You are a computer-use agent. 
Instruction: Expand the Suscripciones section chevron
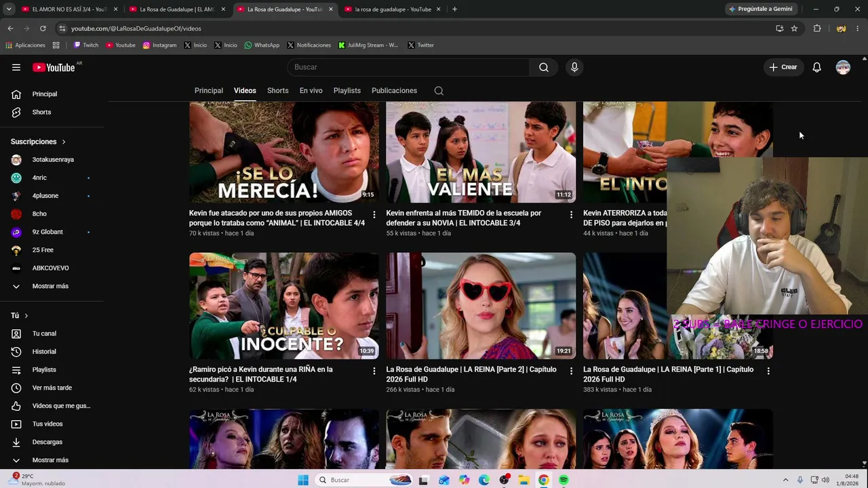(x=64, y=142)
